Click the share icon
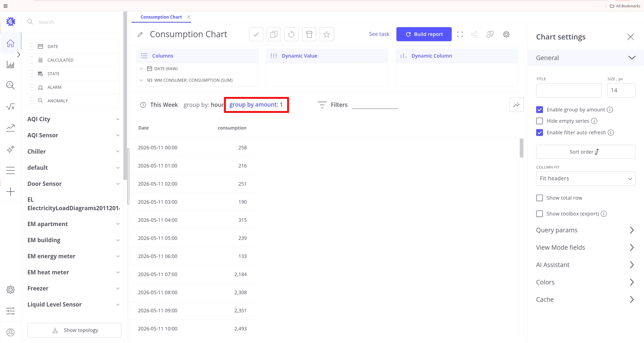The height and width of the screenshot is (343, 644). [x=474, y=34]
